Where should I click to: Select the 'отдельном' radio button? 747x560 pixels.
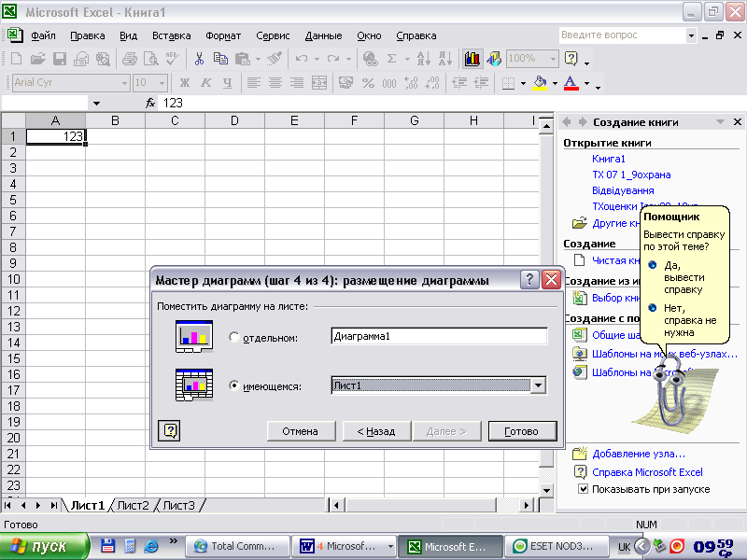(x=234, y=337)
